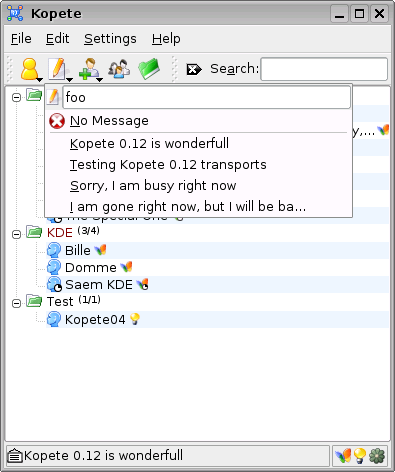Click the Add Contact icon with green plus
Image resolution: width=395 pixels, height=472 pixels.
[88, 69]
